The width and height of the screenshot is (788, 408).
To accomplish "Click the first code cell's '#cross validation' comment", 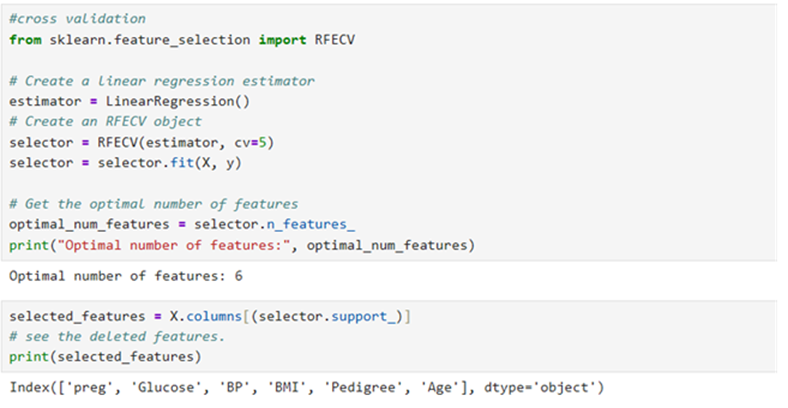I will click(77, 19).
